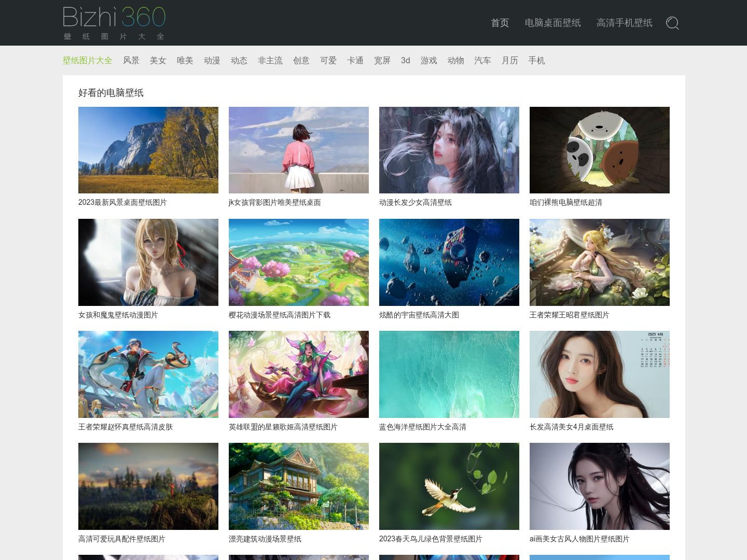The image size is (747, 560).
Task: Open the toy figures on cliff thumbnail
Action: pos(148,486)
